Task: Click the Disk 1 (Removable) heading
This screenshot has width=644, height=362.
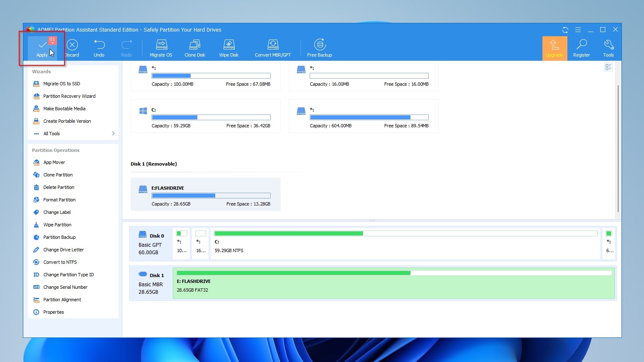Action: tap(154, 164)
